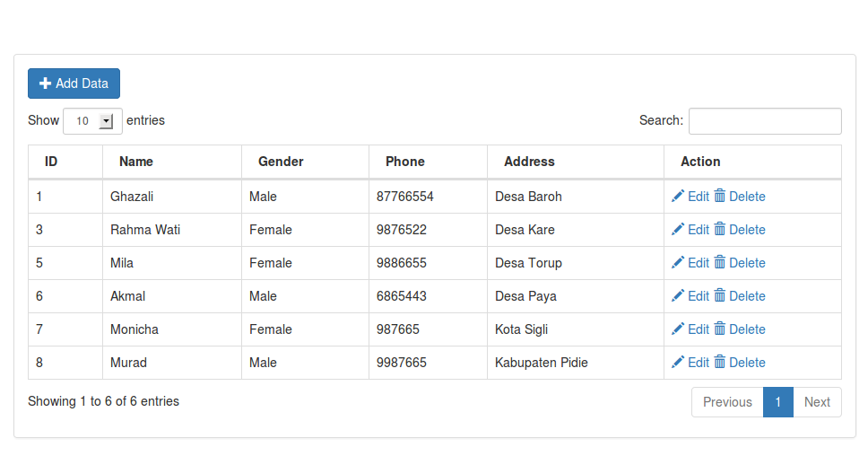Click the trash delete icon for Akmal
Image resolution: width=868 pixels, height=456 pixels.
[720, 295]
